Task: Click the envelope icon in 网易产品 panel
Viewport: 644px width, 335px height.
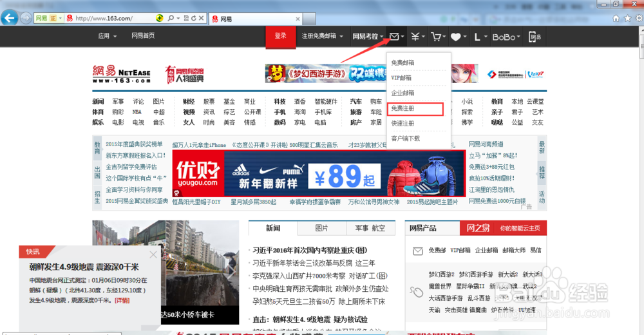Action: [x=418, y=251]
